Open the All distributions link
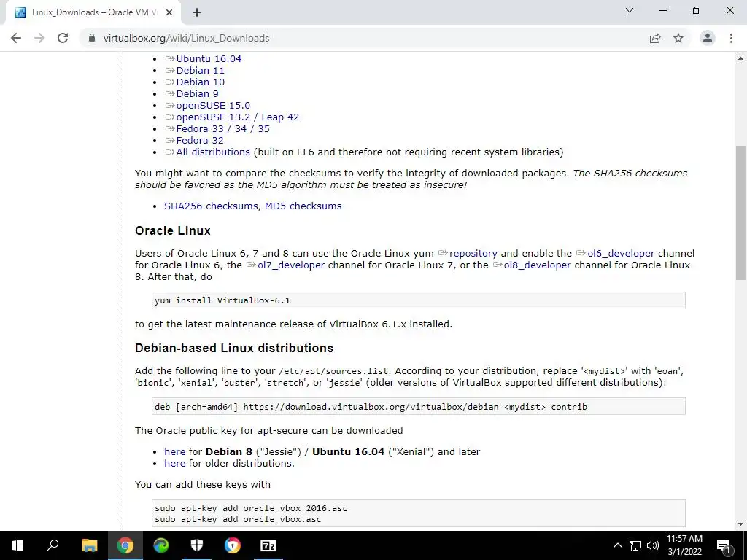The image size is (747, 560). 213,152
